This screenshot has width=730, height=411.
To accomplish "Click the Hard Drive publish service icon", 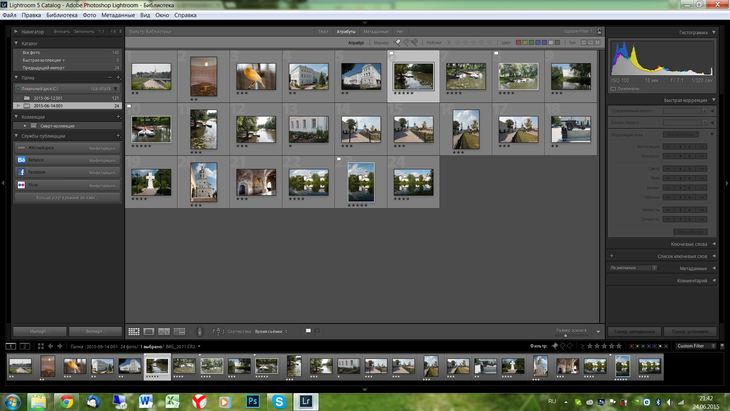I will coord(21,148).
